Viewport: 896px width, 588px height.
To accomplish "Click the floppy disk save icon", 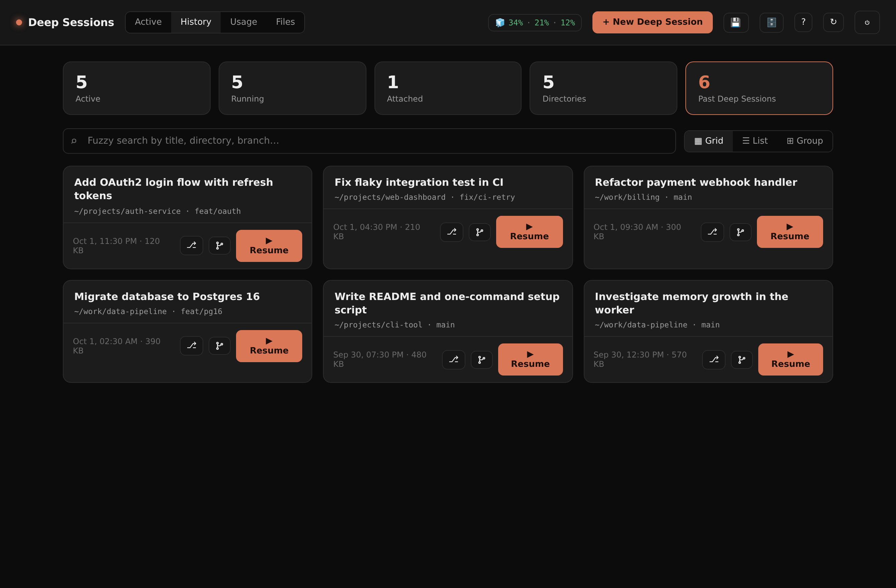I will pos(736,23).
